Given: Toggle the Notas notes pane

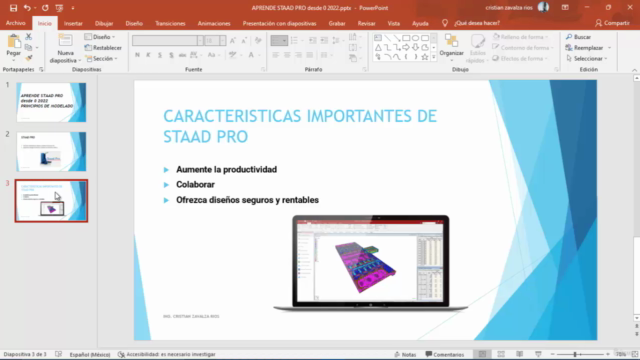Looking at the screenshot, I should (405, 354).
